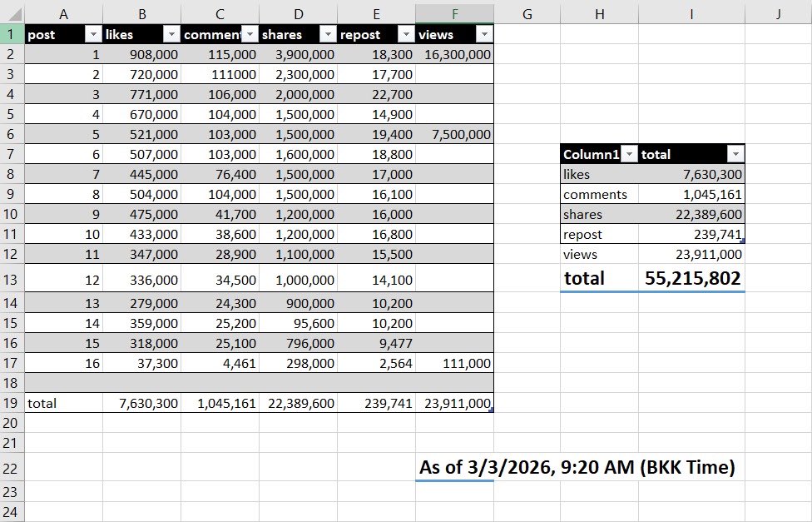Select row 19 header

click(12, 403)
